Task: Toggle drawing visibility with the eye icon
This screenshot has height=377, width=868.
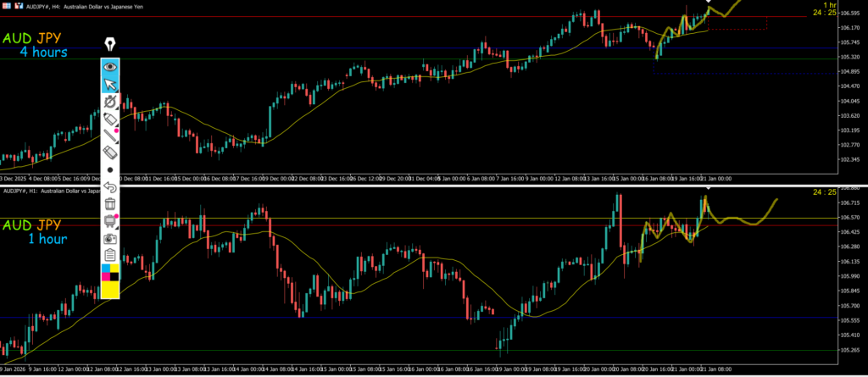Action: tap(109, 66)
